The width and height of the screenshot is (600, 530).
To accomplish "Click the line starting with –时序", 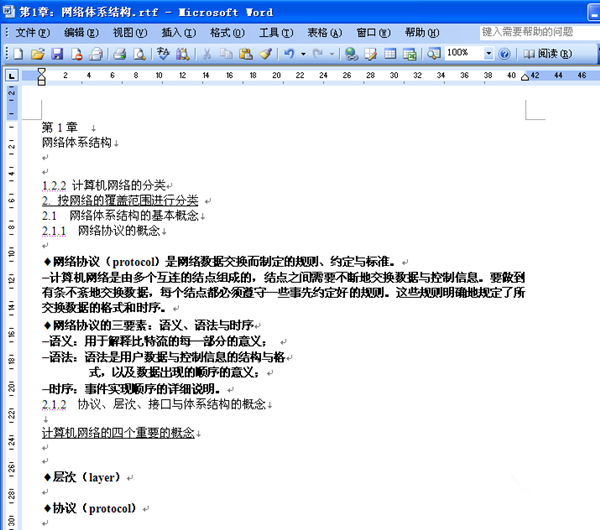I will click(x=131, y=389).
